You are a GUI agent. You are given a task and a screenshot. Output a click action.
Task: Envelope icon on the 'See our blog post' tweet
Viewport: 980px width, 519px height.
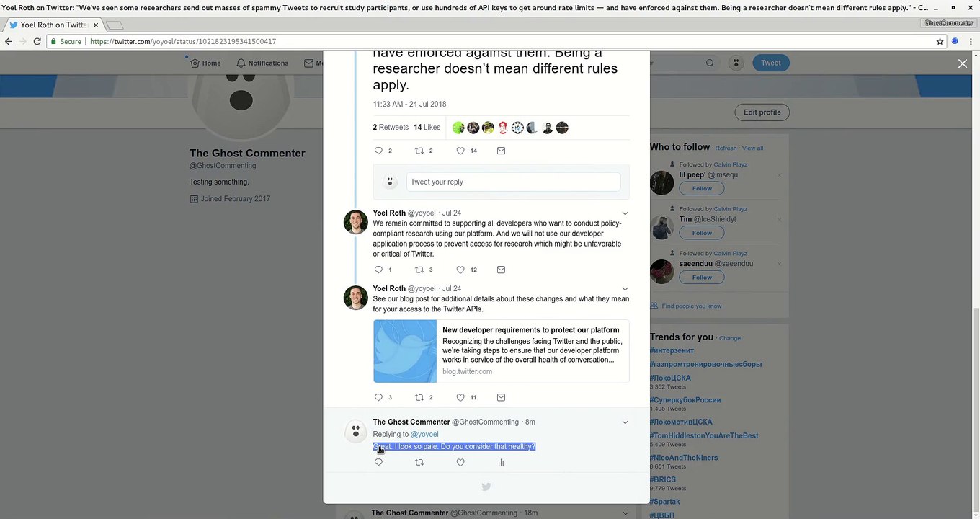(501, 397)
